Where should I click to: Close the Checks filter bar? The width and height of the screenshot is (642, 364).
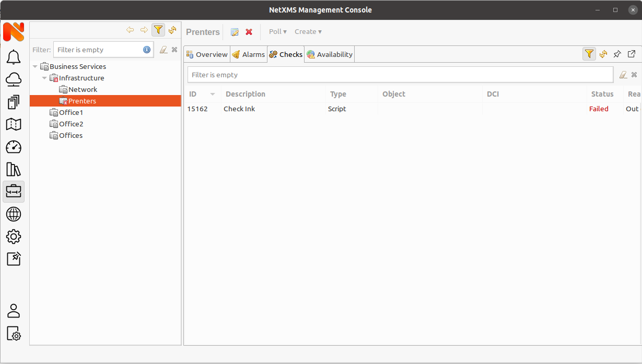[634, 75]
